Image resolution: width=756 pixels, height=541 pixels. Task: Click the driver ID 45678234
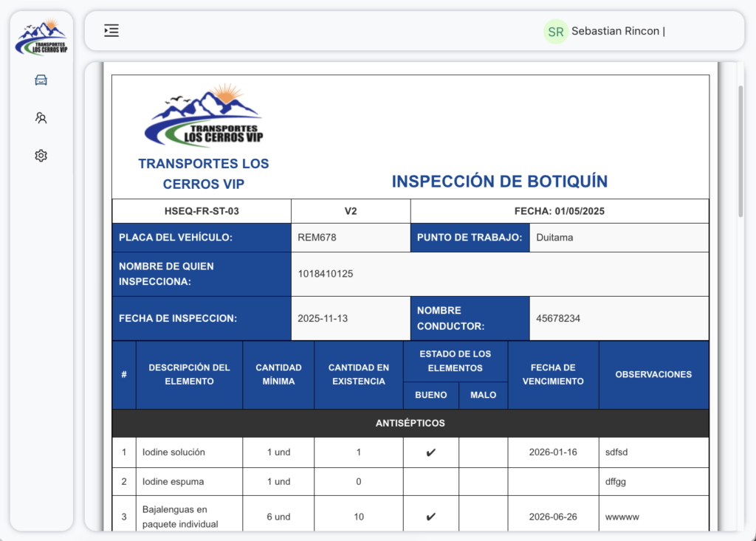coord(558,318)
